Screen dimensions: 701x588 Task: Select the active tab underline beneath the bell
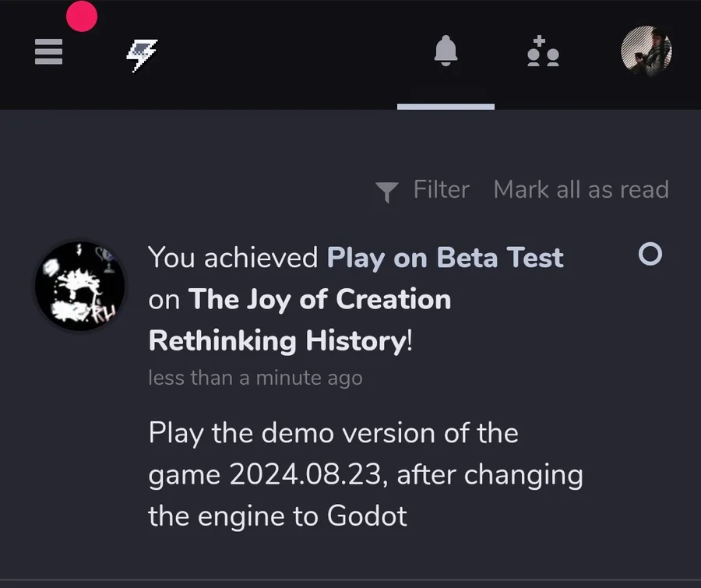click(x=446, y=107)
